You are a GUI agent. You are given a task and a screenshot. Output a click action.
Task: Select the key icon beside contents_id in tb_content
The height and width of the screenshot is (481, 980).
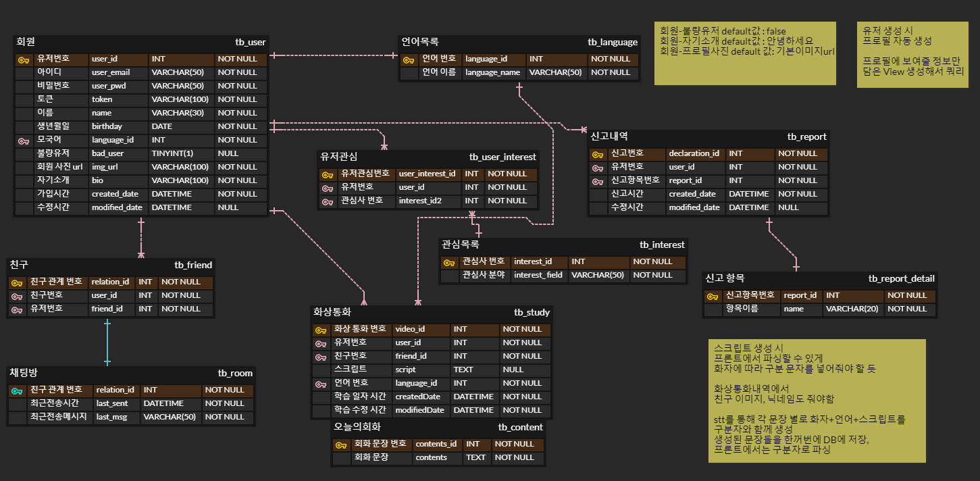pos(341,445)
